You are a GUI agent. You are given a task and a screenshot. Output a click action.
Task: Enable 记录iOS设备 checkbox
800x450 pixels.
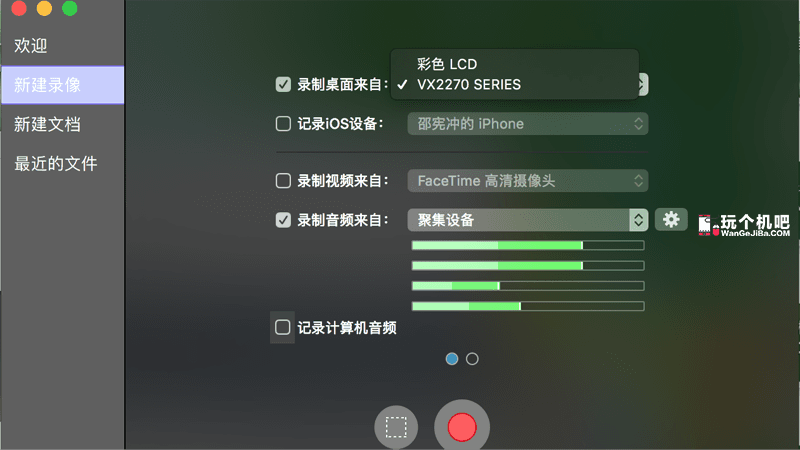click(283, 124)
